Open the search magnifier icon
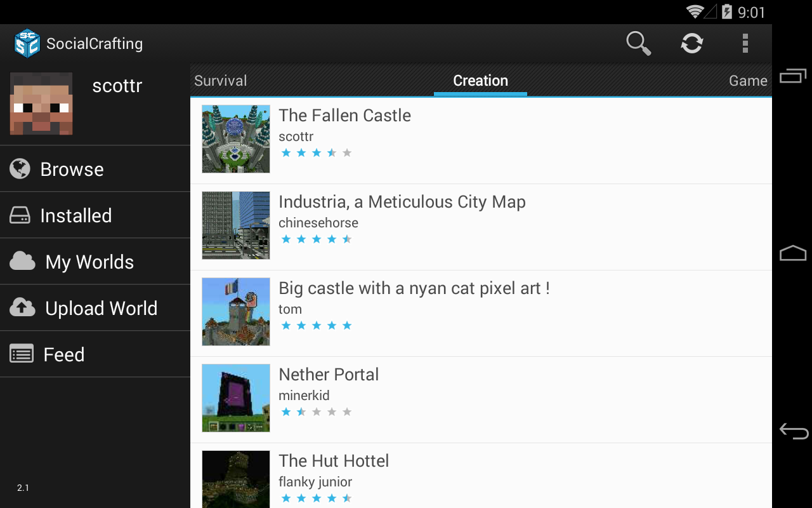The height and width of the screenshot is (508, 812). coord(639,43)
